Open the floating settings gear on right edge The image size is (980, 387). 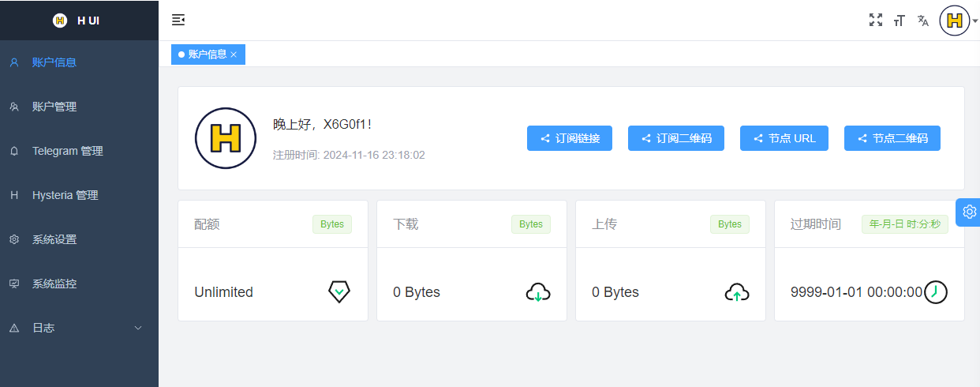969,212
